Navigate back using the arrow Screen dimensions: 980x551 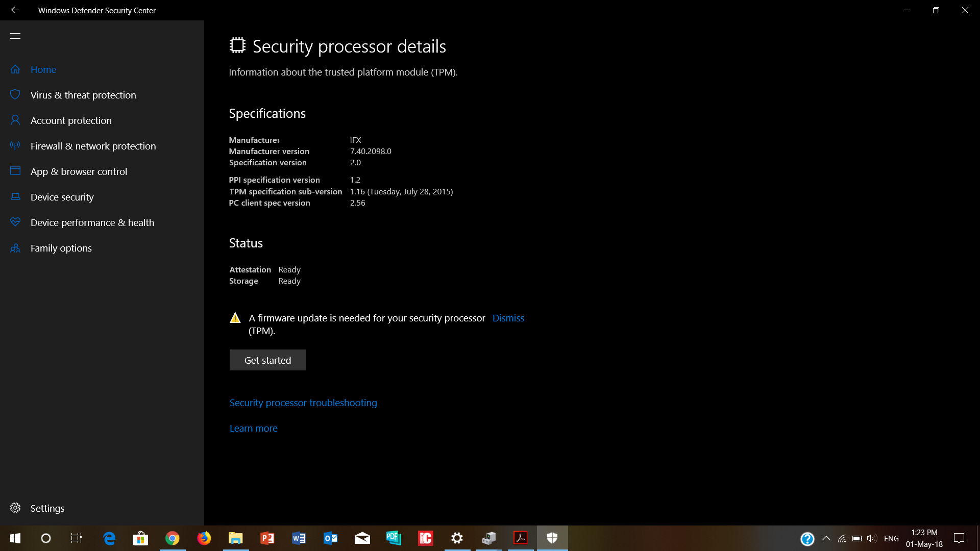coord(15,10)
